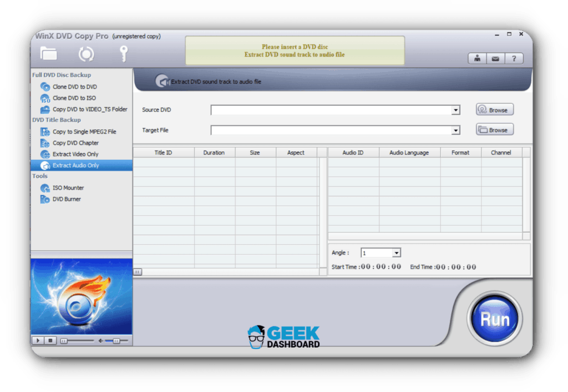Open a DVD folder using the folder icon
The height and width of the screenshot is (392, 568).
pyautogui.click(x=48, y=54)
